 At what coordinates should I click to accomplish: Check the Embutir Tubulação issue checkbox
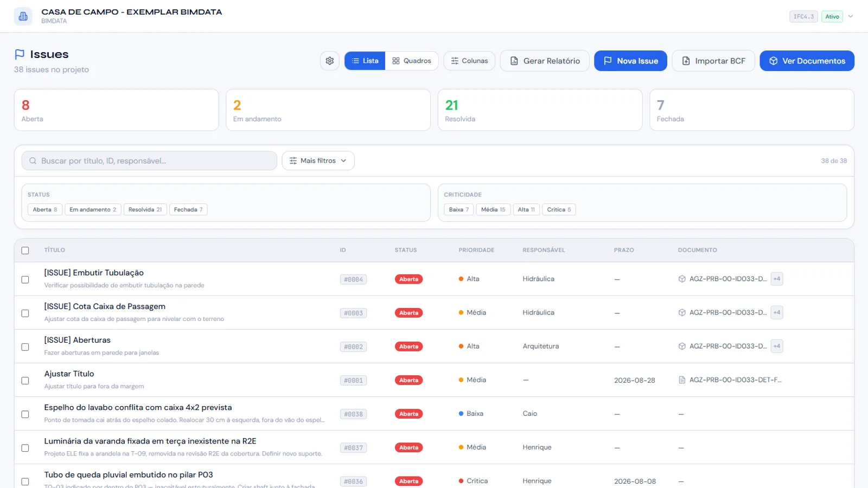[25, 279]
